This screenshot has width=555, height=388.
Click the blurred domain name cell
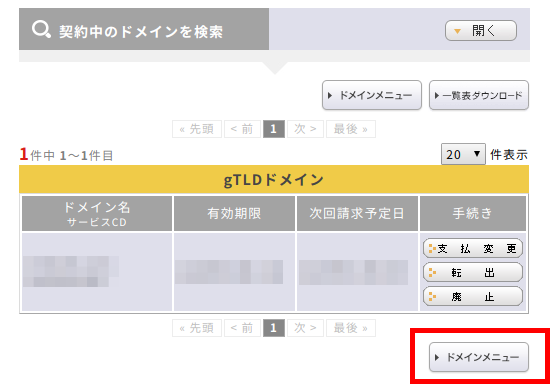tap(97, 272)
